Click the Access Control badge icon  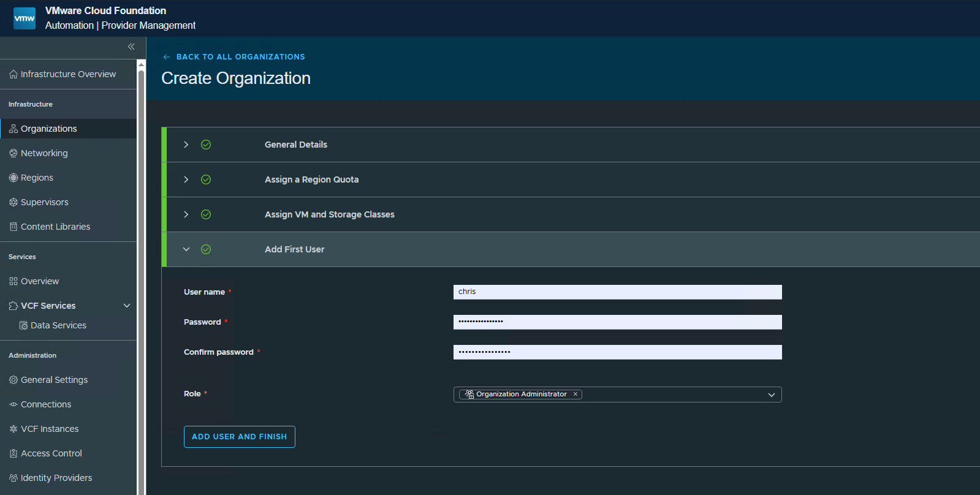tap(13, 453)
